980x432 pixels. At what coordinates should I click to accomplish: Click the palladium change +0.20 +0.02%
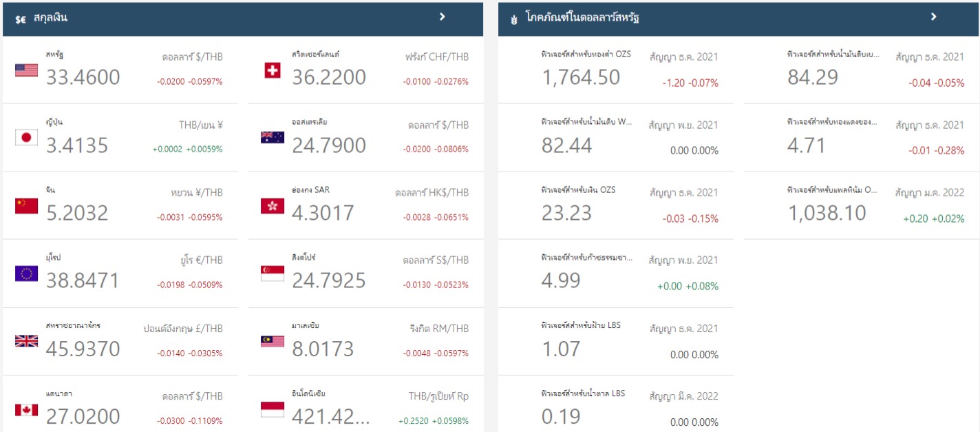pyautogui.click(x=933, y=218)
